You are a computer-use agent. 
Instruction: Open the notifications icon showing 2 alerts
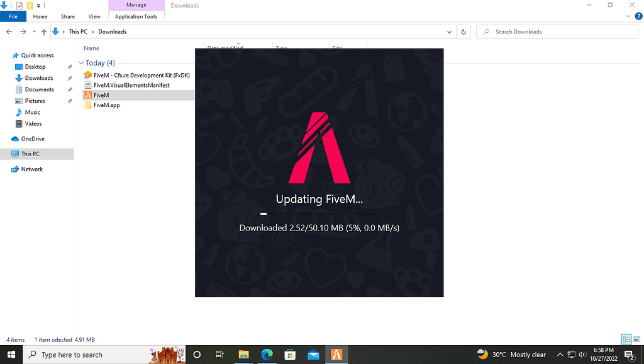coord(629,355)
